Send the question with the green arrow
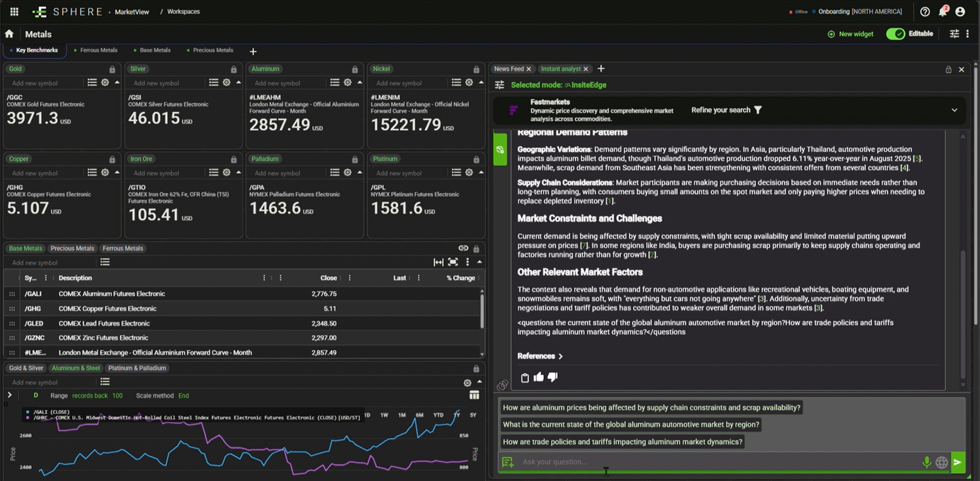This screenshot has height=481, width=980. 957,462
